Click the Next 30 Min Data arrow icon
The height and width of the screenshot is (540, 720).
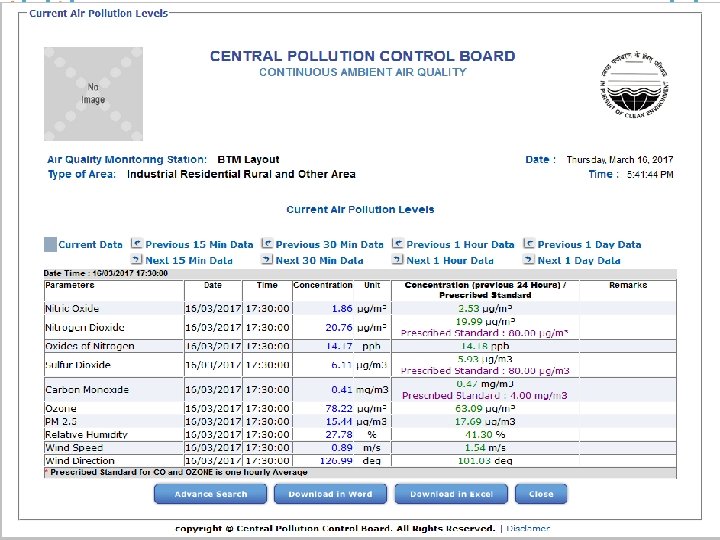coord(267,259)
